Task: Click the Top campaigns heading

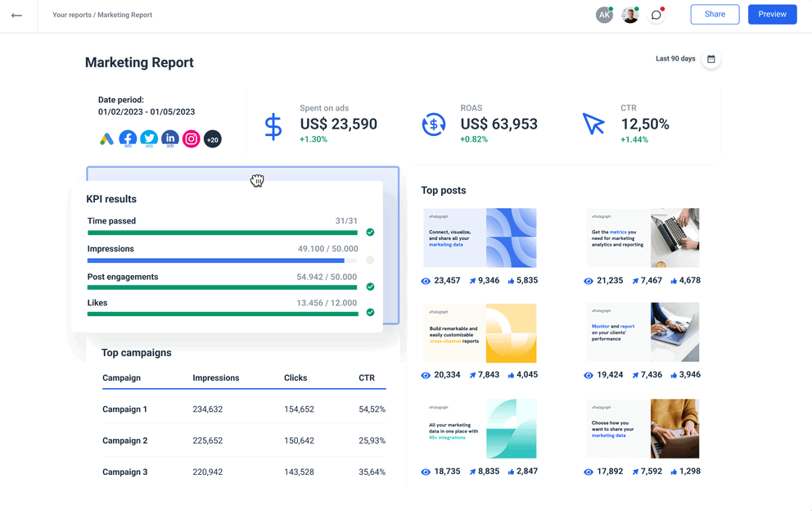Action: coord(136,353)
